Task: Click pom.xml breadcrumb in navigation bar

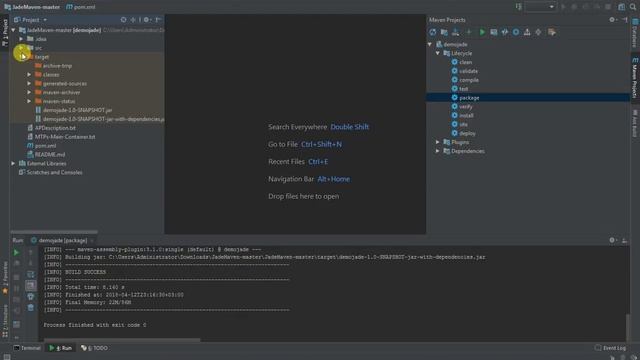Action: 81,7
